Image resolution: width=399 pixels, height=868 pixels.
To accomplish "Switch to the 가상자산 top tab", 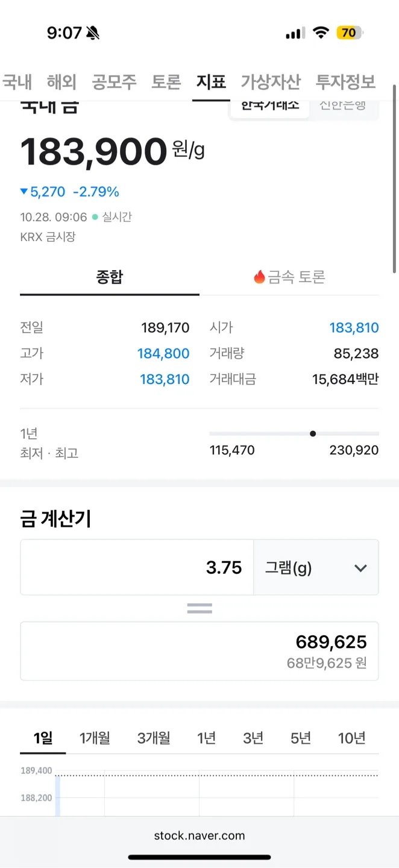I will click(270, 82).
